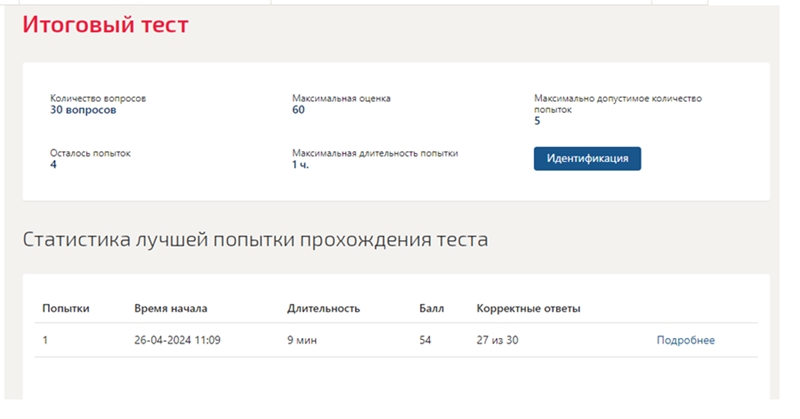Open the Подробнее link for attempt 1
The height and width of the screenshot is (419, 800).
point(685,340)
